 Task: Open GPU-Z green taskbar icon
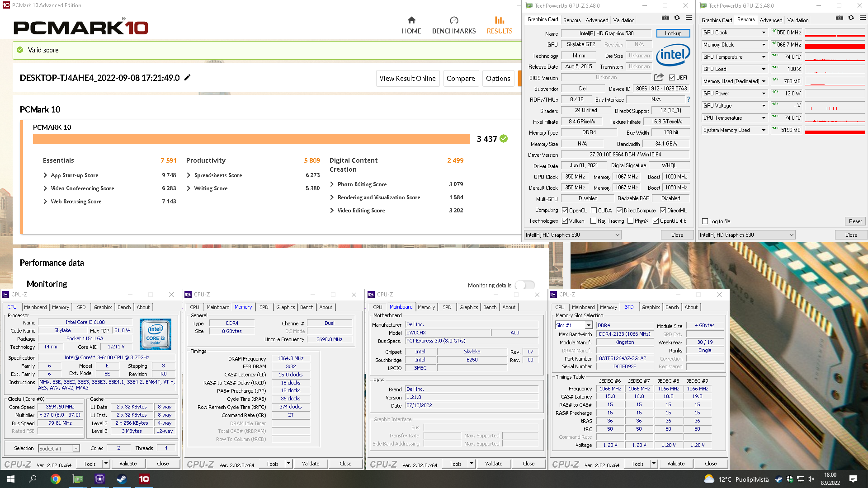[x=78, y=479]
